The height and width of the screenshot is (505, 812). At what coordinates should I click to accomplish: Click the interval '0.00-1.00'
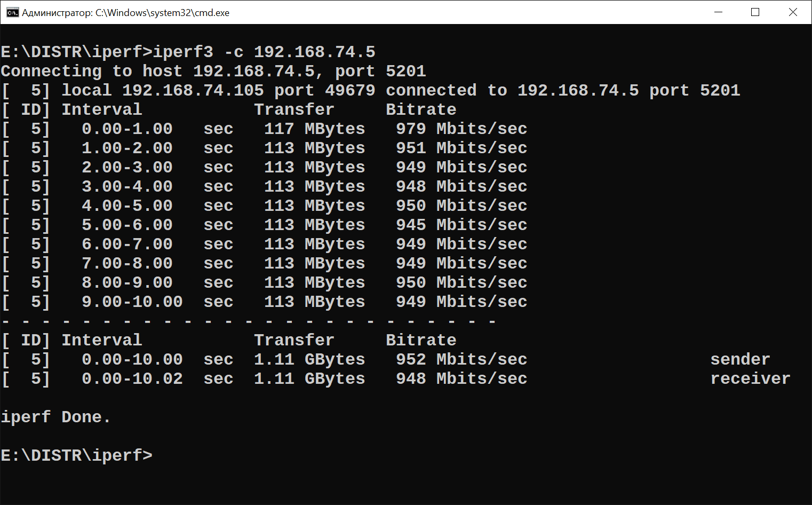[127, 129]
